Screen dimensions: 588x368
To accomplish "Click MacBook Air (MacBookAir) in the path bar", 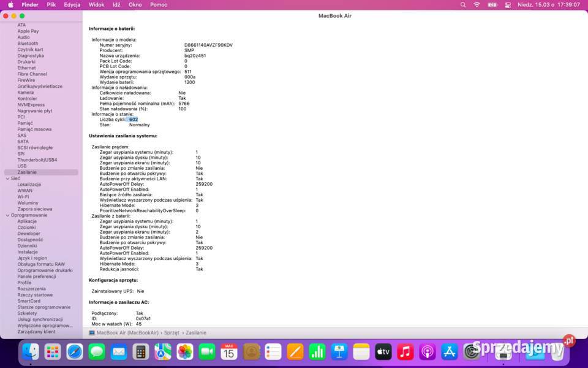I will (x=127, y=332).
